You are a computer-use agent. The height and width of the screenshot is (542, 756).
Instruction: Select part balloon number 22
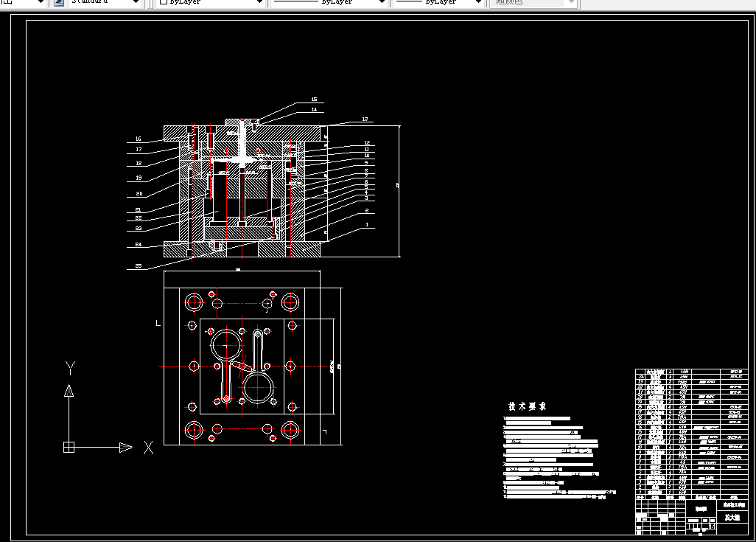tap(139, 218)
